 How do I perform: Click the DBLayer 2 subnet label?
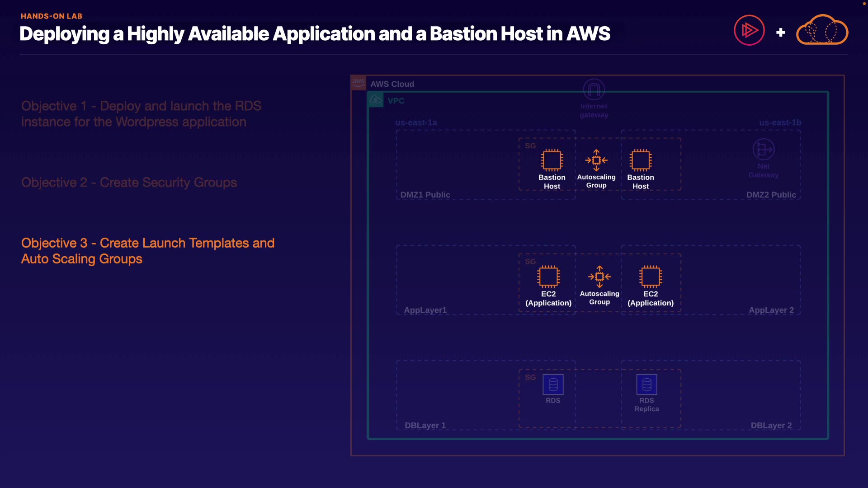pyautogui.click(x=771, y=425)
